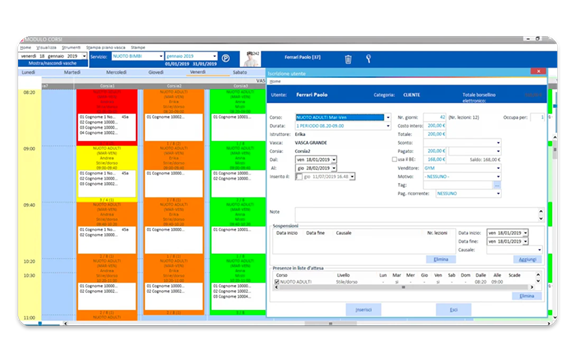Select the red 08:20 course block in Corsia1
The height and width of the screenshot is (362, 576).
coord(107,117)
